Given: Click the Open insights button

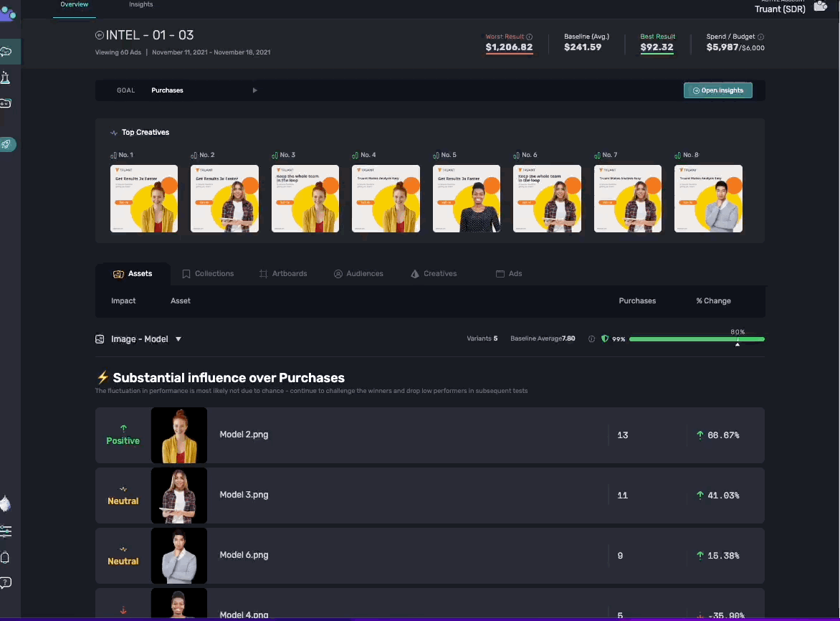Looking at the screenshot, I should coord(717,90).
